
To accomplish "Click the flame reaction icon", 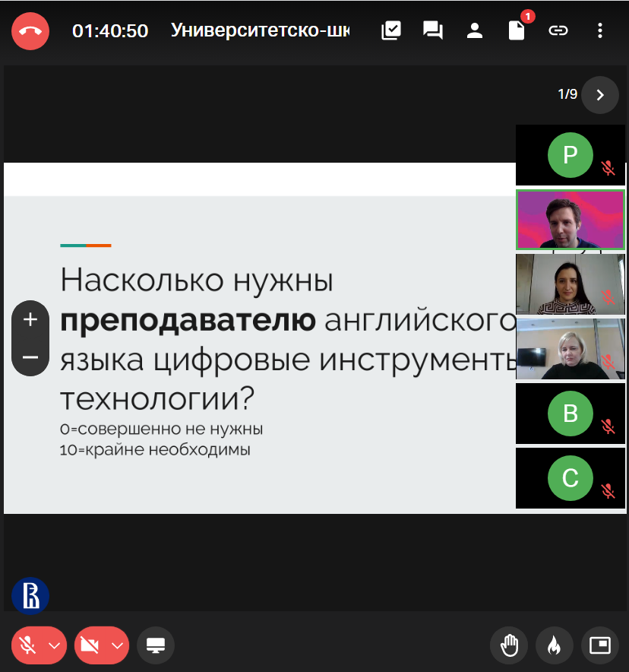I will (555, 645).
